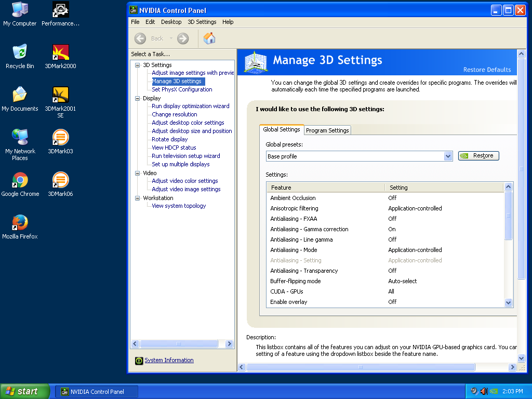Viewport: 532px width, 399px height.
Task: Click the Restore button
Action: pos(478,155)
